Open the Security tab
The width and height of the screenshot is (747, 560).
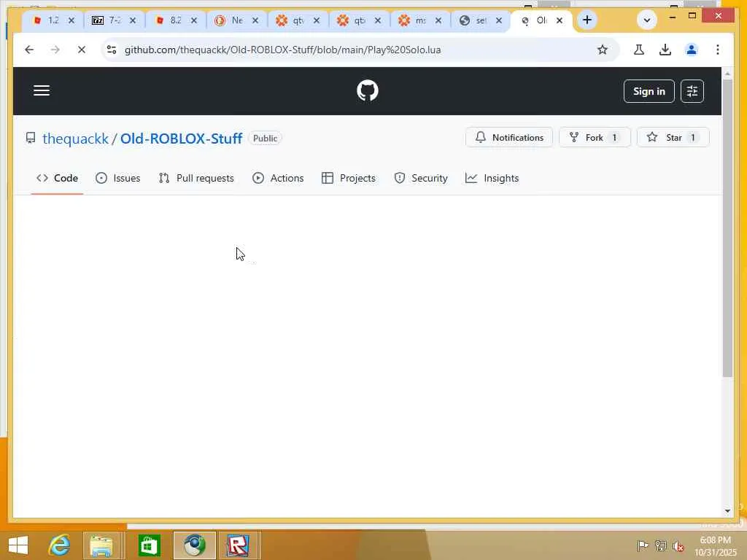point(421,178)
